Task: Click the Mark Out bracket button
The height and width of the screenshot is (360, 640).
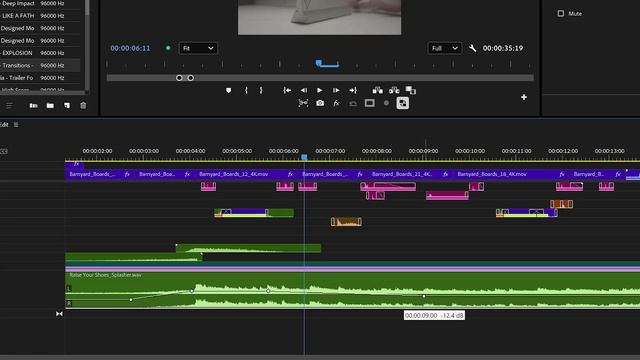Action: (261, 90)
